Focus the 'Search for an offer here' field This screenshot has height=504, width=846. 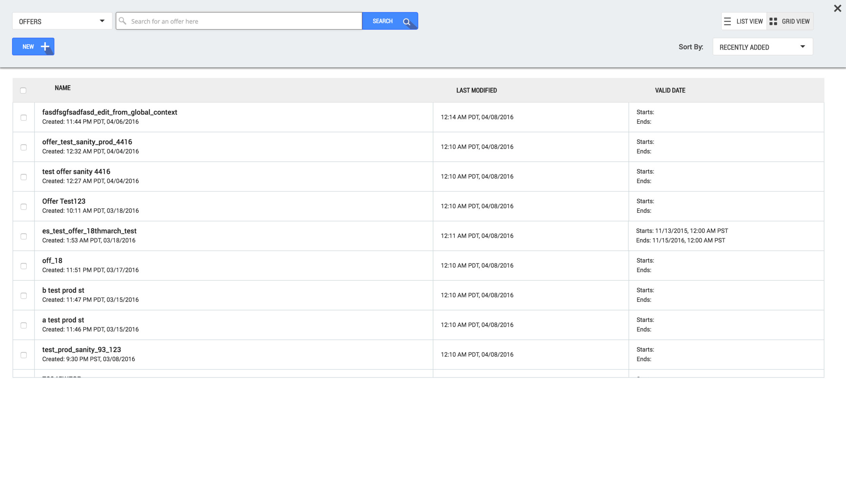(x=239, y=21)
